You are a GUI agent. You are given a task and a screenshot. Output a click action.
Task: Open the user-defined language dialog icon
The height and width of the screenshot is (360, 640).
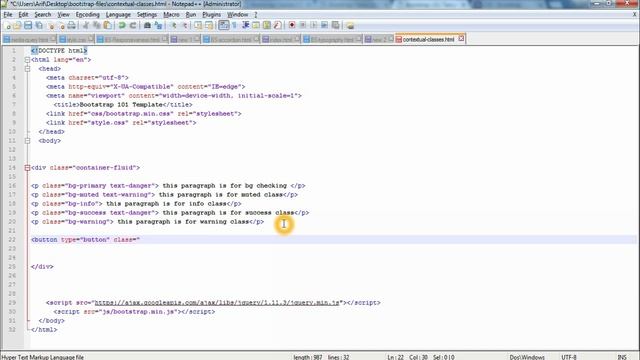[256, 25]
